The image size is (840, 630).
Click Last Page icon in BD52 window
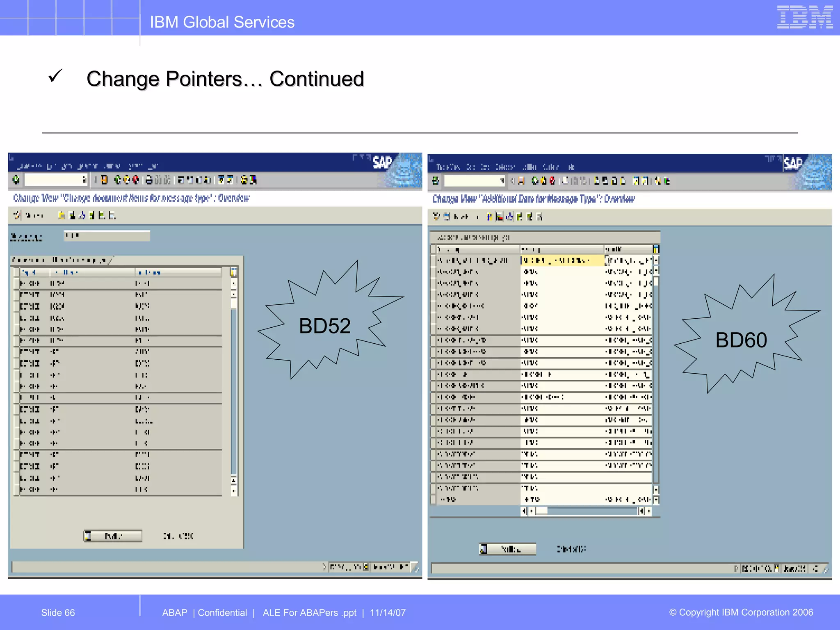pos(207,180)
